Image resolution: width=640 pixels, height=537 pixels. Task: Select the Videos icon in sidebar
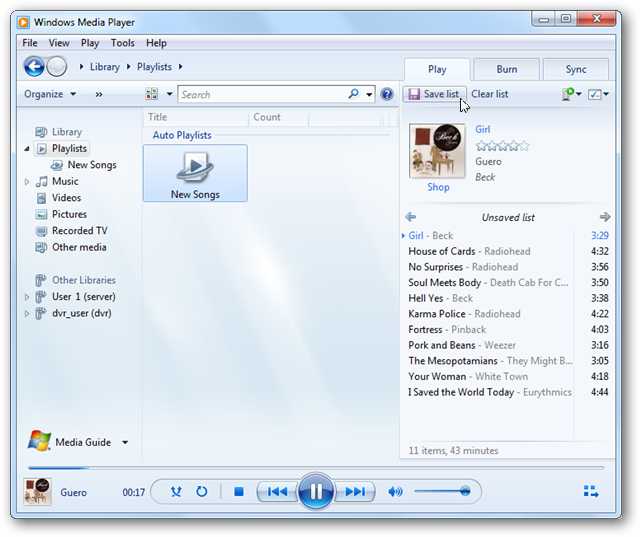tap(41, 198)
